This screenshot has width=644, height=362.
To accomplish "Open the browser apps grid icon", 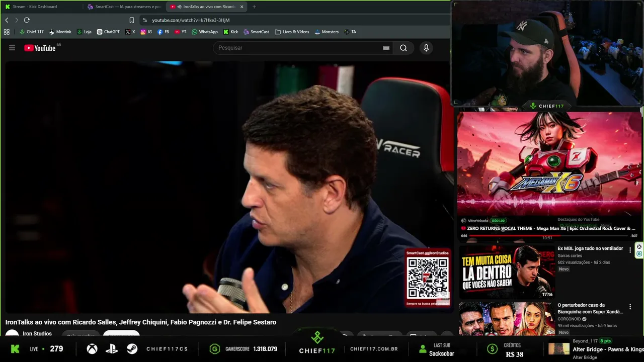I will [x=7, y=32].
